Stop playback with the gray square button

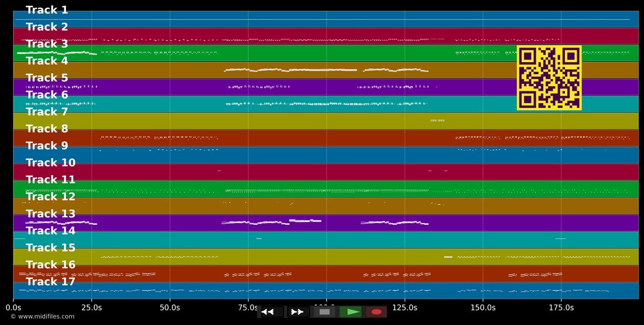[324, 312]
